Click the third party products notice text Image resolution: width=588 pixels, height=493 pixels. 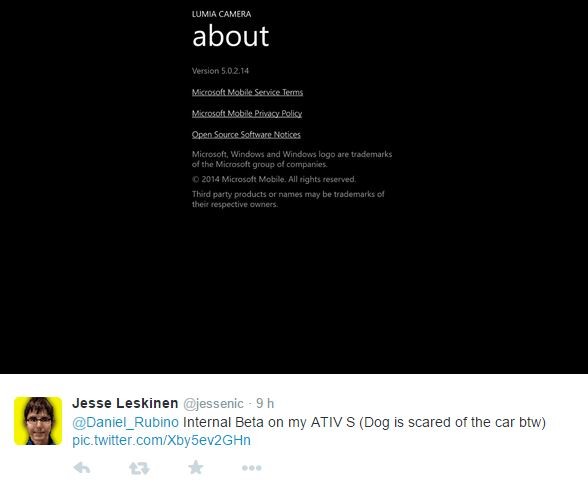tap(288, 199)
